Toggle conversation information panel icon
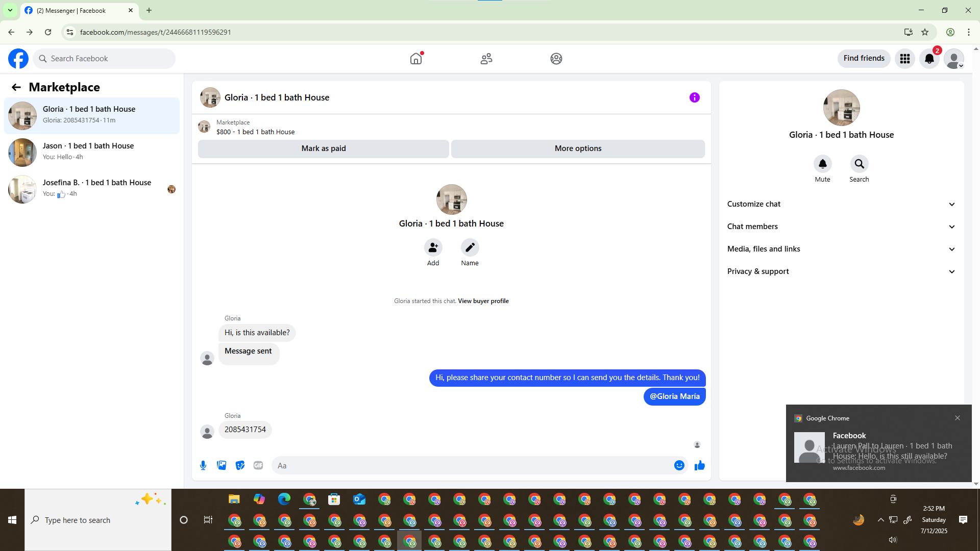The width and height of the screenshot is (980, 551). tap(694, 97)
